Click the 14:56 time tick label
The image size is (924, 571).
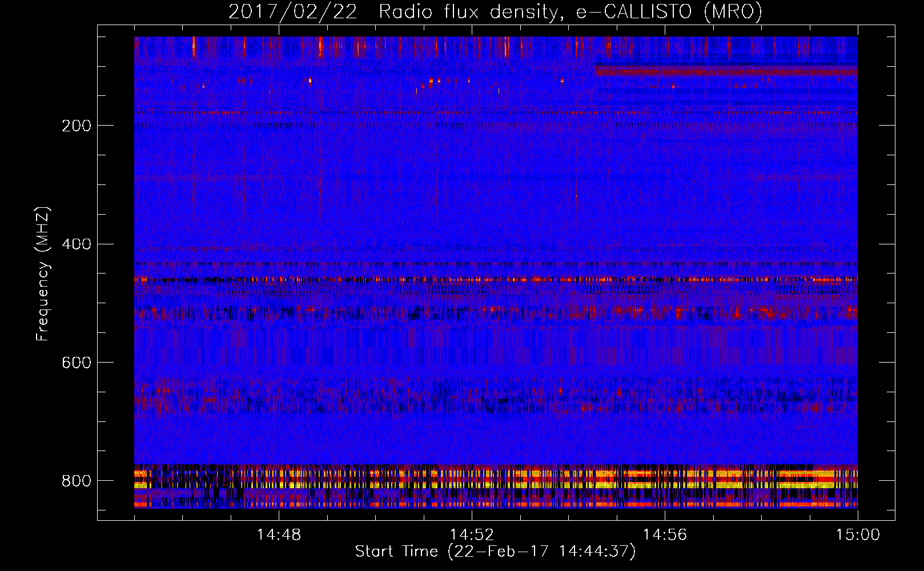click(x=665, y=535)
